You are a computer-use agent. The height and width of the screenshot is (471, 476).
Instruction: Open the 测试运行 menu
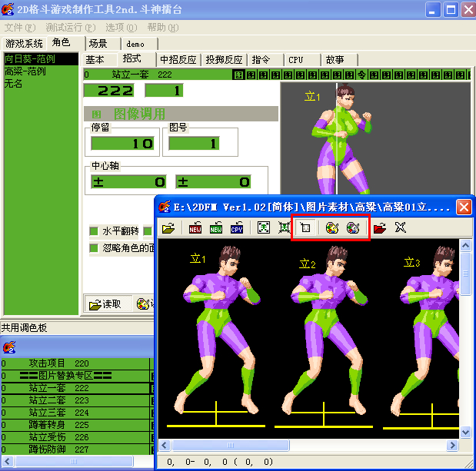(x=71, y=28)
